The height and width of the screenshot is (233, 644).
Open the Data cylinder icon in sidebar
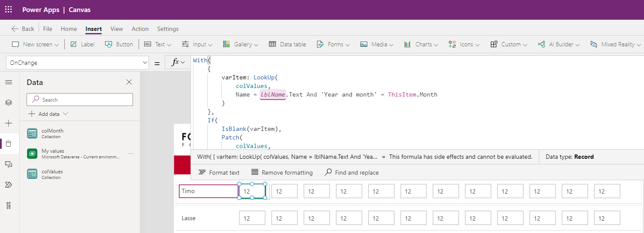tap(9, 144)
